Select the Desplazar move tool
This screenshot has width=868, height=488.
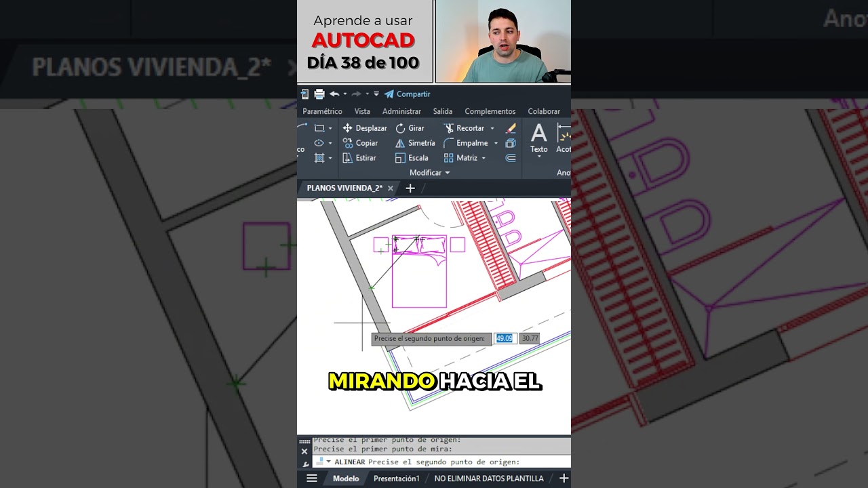pyautogui.click(x=365, y=128)
